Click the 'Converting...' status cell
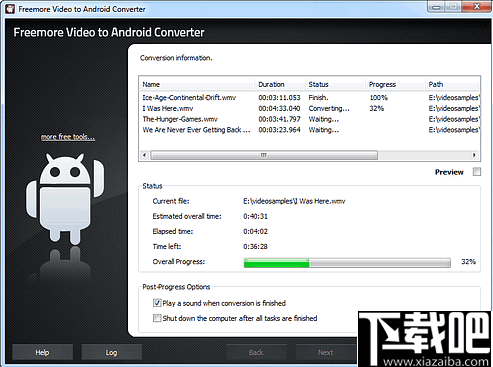 pyautogui.click(x=329, y=108)
